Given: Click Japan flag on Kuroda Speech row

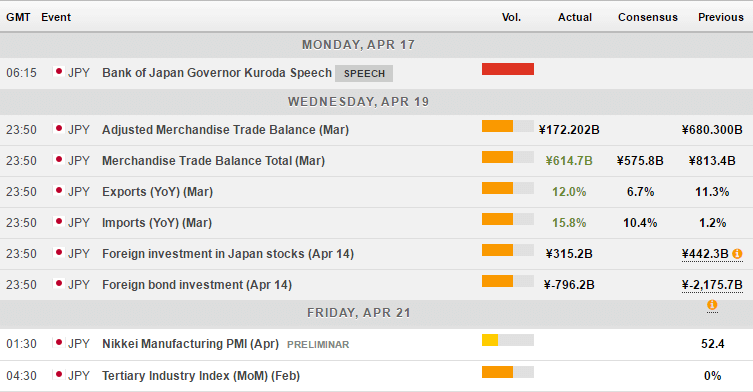Looking at the screenshot, I should [x=59, y=72].
